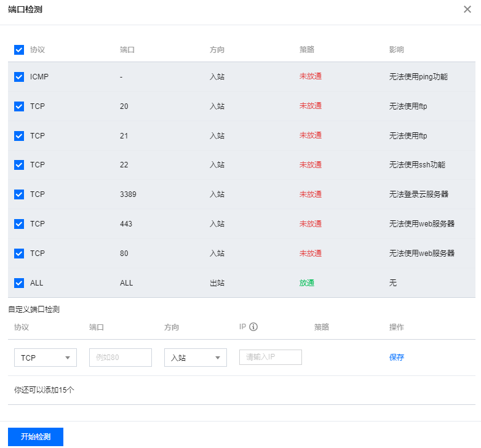The image size is (481, 448).
Task: Uncheck the ICMP row checkbox
Action: [19, 77]
